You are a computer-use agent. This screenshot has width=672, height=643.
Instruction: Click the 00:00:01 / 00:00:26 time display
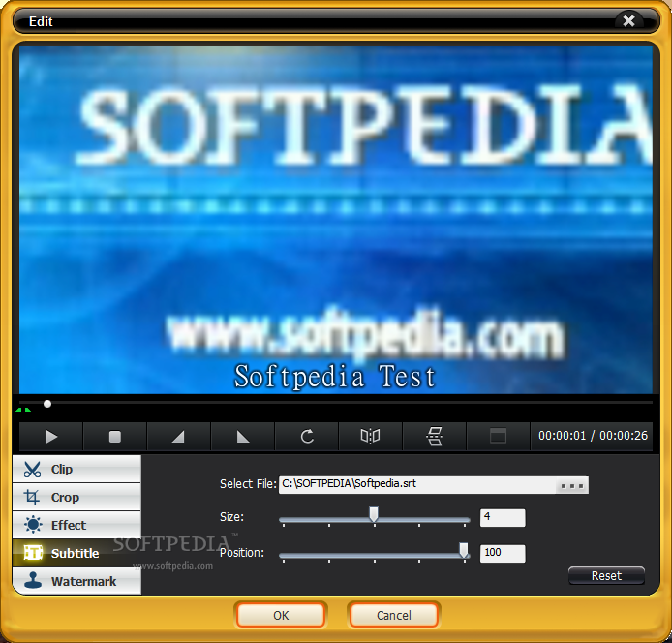tap(593, 436)
